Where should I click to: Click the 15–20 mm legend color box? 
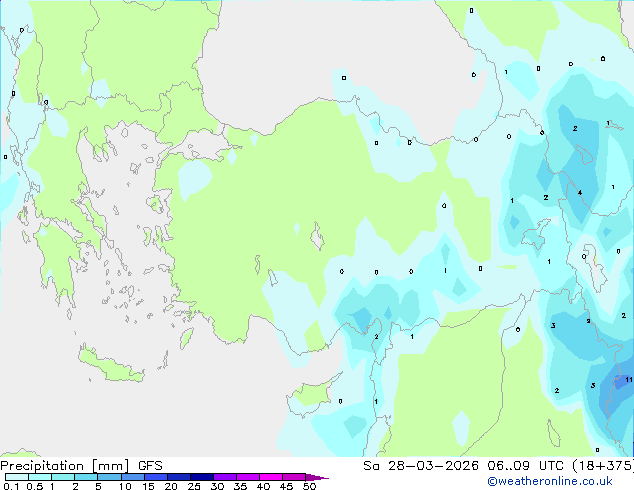pyautogui.click(x=156, y=477)
